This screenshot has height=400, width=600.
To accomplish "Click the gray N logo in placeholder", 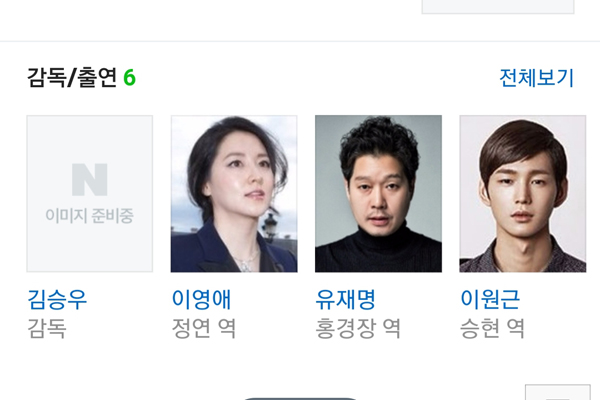I will [90, 180].
